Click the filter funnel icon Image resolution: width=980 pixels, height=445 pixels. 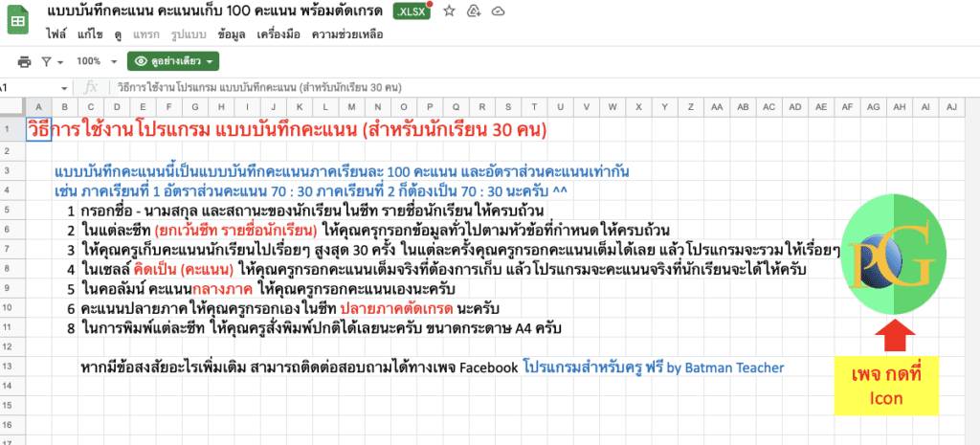(46, 61)
